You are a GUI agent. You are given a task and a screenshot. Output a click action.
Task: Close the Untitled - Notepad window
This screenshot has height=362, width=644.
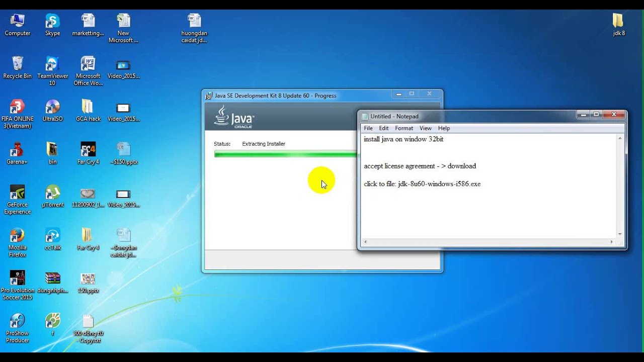pyautogui.click(x=614, y=115)
